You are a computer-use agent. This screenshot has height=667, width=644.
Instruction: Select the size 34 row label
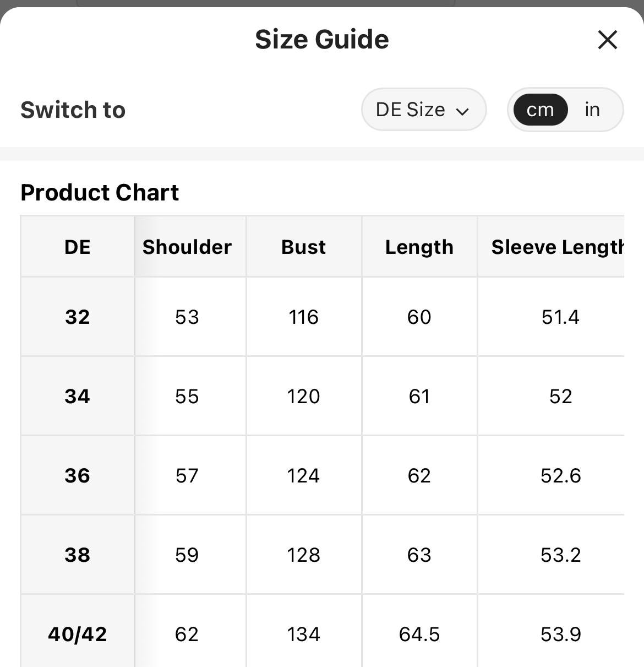coord(78,396)
